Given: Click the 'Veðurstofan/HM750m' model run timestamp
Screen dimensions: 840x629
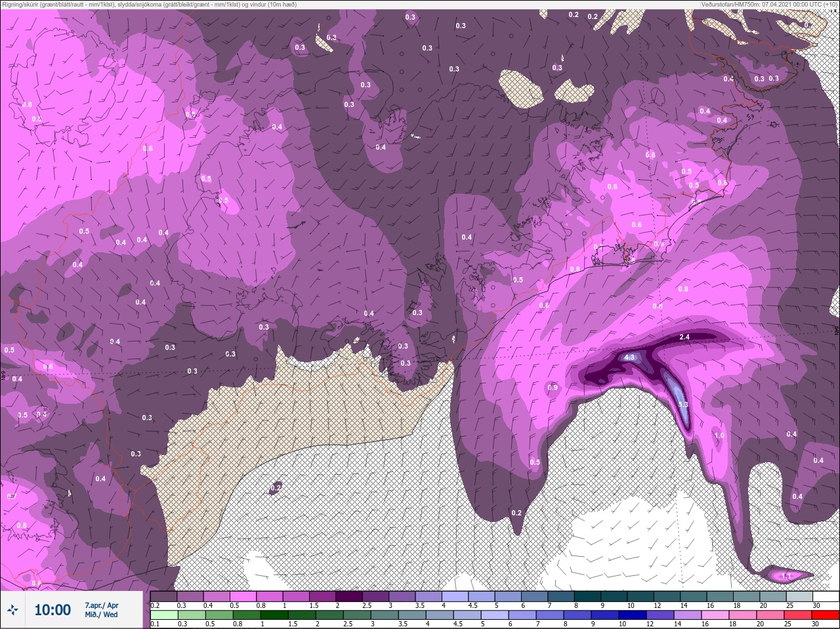Looking at the screenshot, I should (x=770, y=5).
